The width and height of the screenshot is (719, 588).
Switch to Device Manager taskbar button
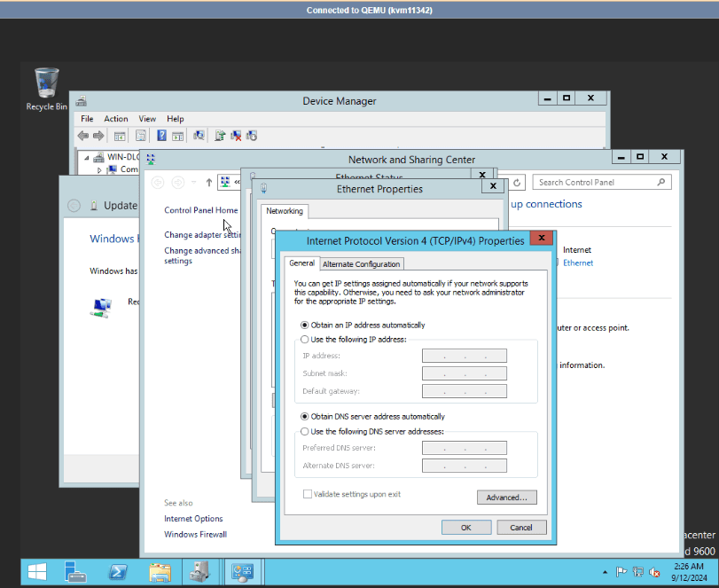pyautogui.click(x=200, y=571)
